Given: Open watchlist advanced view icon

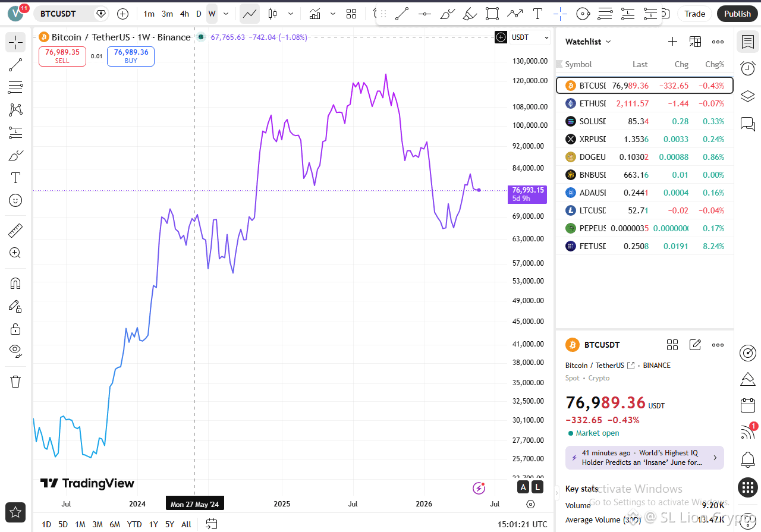Looking at the screenshot, I should [695, 42].
